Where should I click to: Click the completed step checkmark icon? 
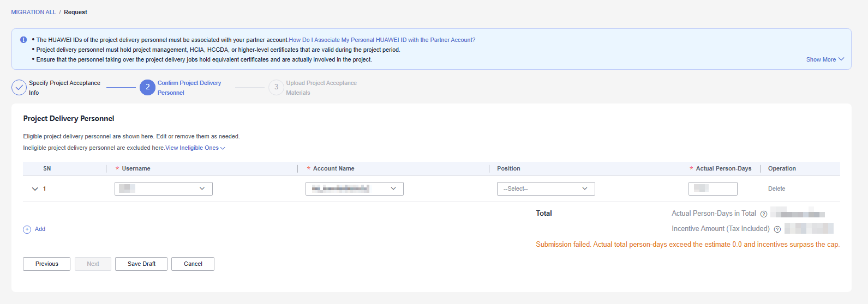click(x=19, y=87)
